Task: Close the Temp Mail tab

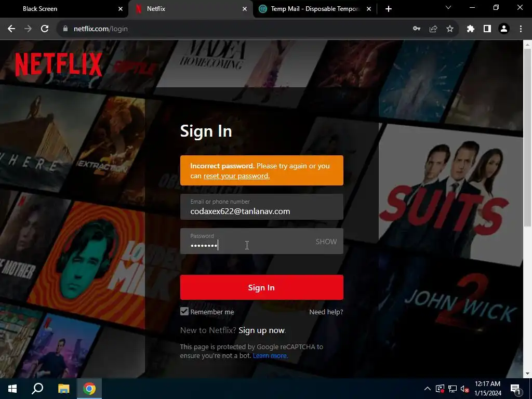Action: [x=369, y=9]
